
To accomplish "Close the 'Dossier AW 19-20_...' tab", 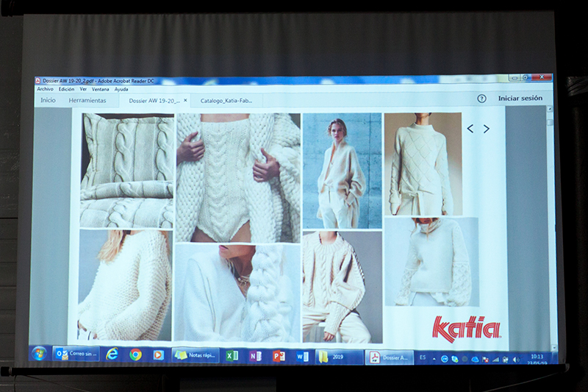I will pos(185,101).
